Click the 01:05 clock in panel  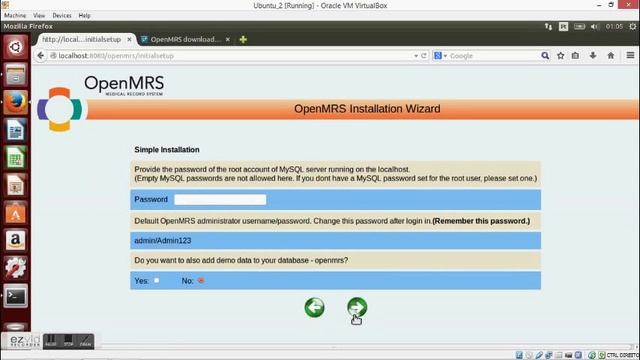(614, 27)
